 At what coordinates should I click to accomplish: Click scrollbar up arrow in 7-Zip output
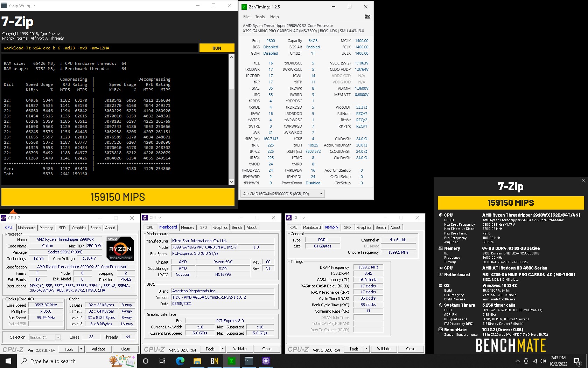(x=231, y=56)
